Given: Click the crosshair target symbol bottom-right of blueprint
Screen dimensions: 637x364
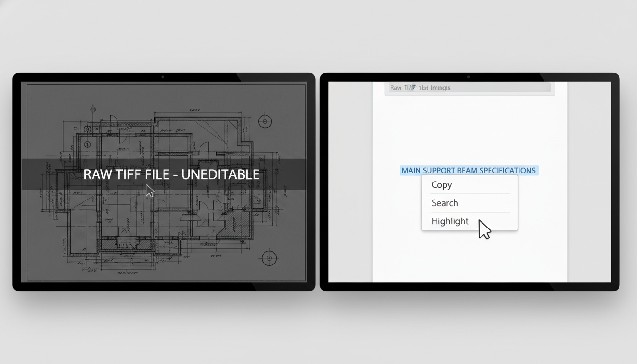Looking at the screenshot, I should (269, 258).
